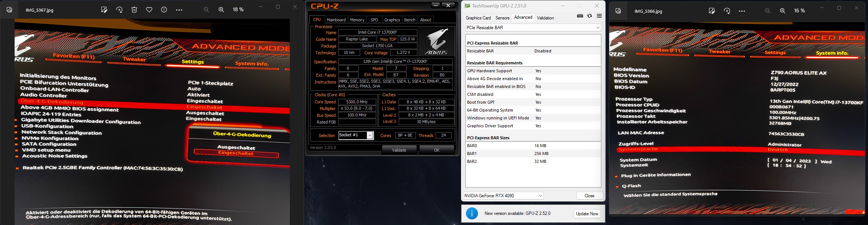Click the Specification field in CPU-Z
868x225 pixels.
click(x=395, y=61)
